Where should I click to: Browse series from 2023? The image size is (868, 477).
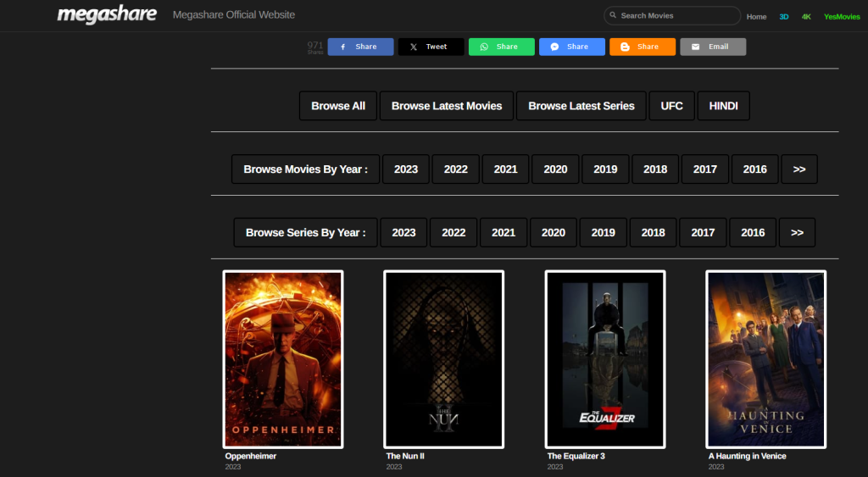[403, 232]
